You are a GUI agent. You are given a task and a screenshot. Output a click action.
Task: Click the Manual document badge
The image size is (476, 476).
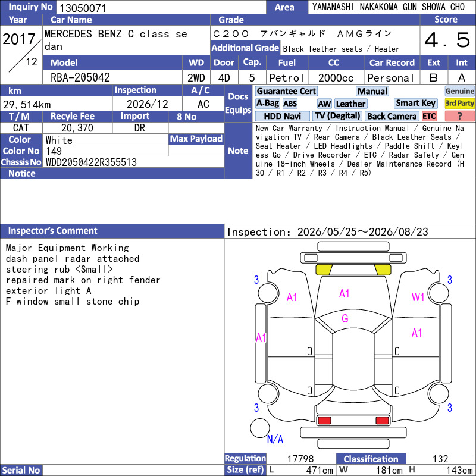(372, 91)
